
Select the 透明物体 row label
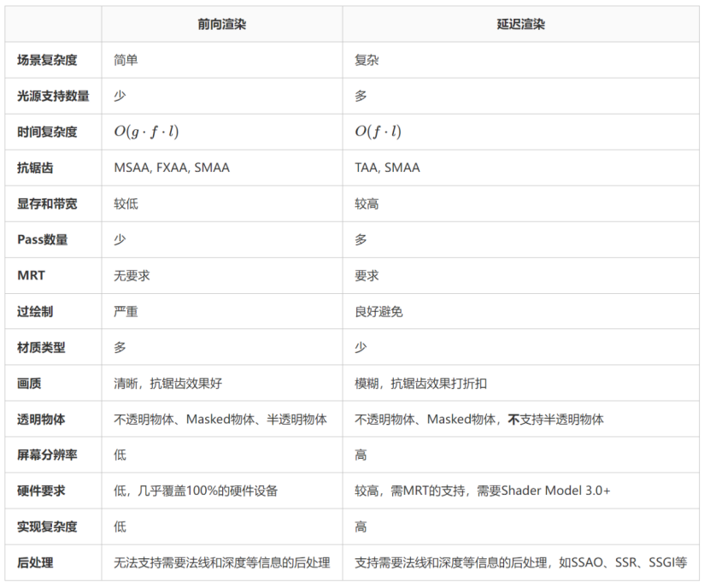tap(41, 420)
